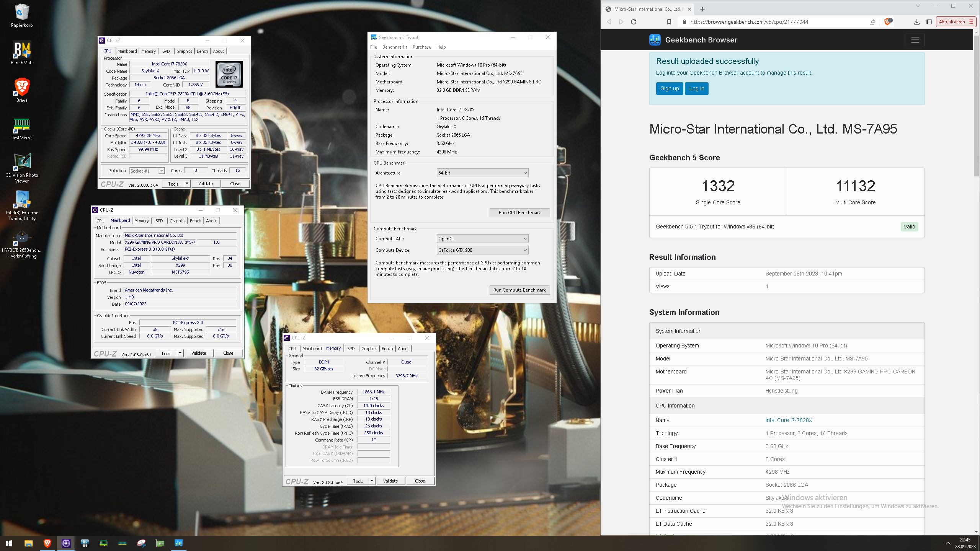980x551 pixels.
Task: Open File Explorer from the taskbar
Action: click(28, 543)
